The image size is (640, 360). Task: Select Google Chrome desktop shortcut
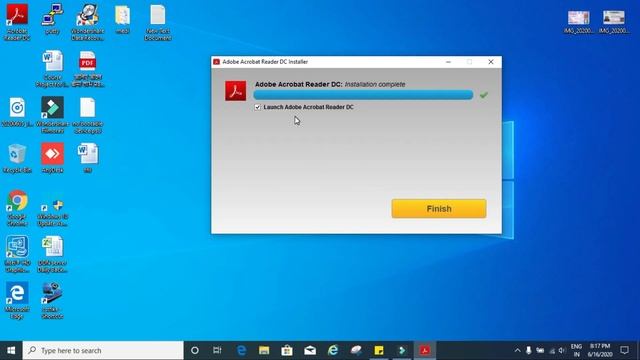17,208
